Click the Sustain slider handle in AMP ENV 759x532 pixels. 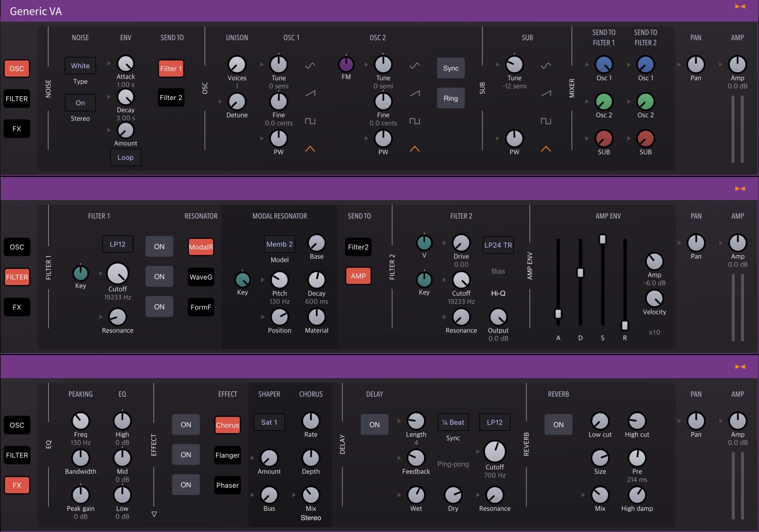coord(603,239)
